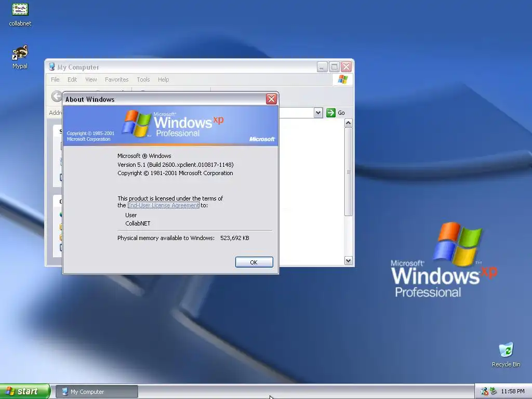
Task: Open the Edit menu in My Computer
Action: point(72,79)
